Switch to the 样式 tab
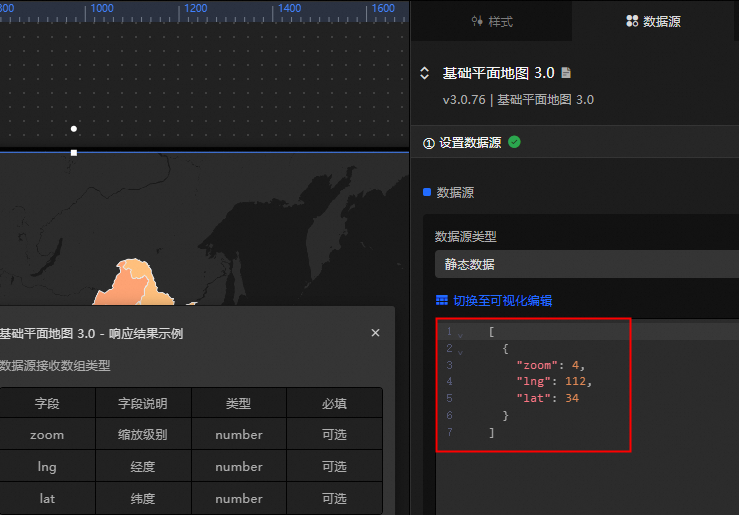The height and width of the screenshot is (515, 739). tap(492, 22)
